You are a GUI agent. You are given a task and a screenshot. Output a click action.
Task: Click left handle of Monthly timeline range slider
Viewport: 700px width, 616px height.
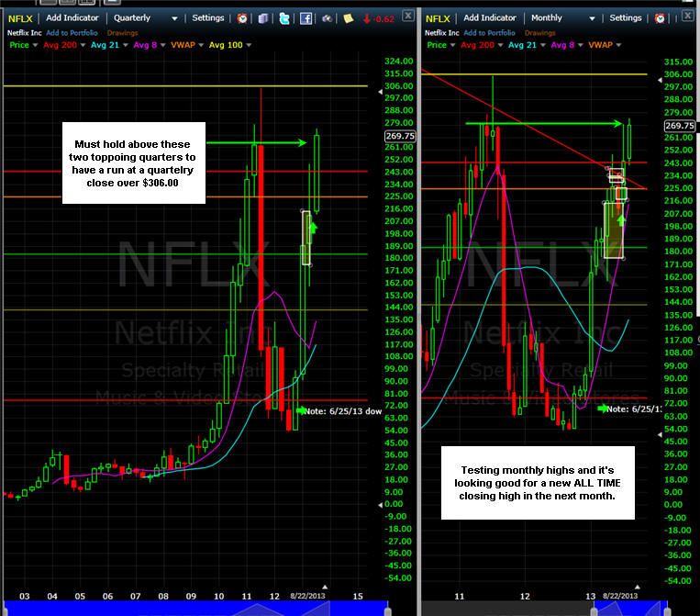[x=594, y=610]
